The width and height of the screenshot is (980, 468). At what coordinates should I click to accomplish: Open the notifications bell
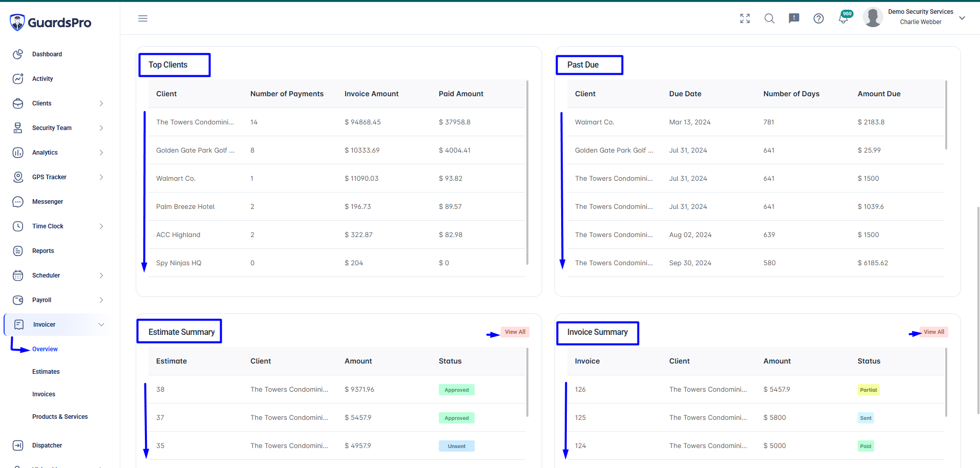pyautogui.click(x=843, y=18)
